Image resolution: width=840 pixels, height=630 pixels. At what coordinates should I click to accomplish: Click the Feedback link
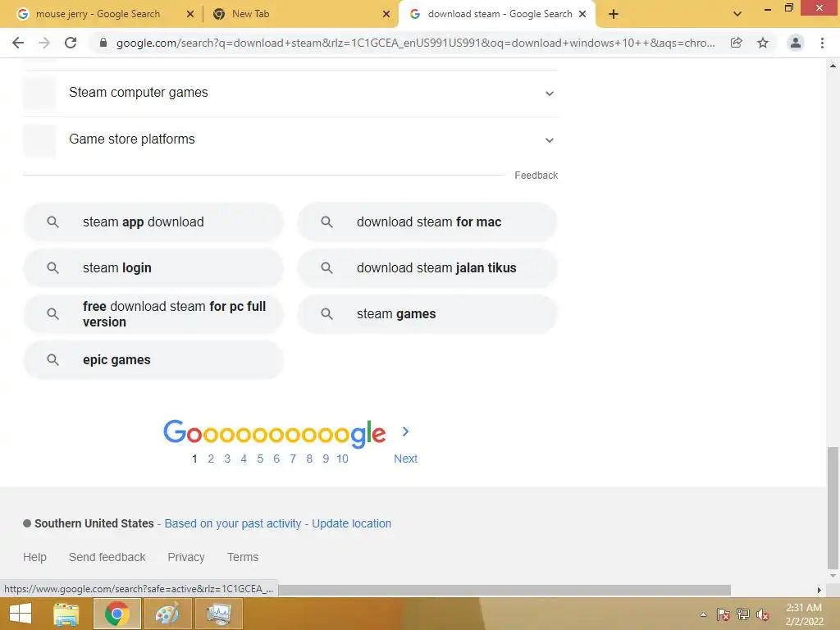[536, 176]
